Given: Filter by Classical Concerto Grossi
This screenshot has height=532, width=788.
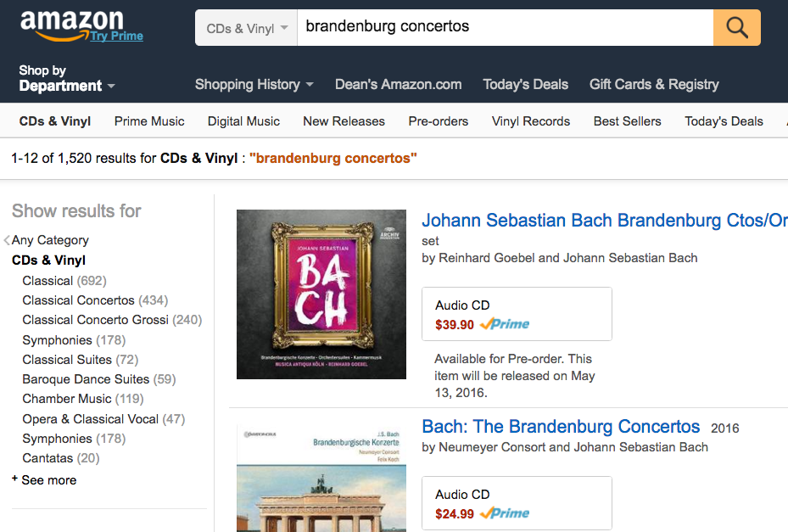Looking at the screenshot, I should pos(96,320).
